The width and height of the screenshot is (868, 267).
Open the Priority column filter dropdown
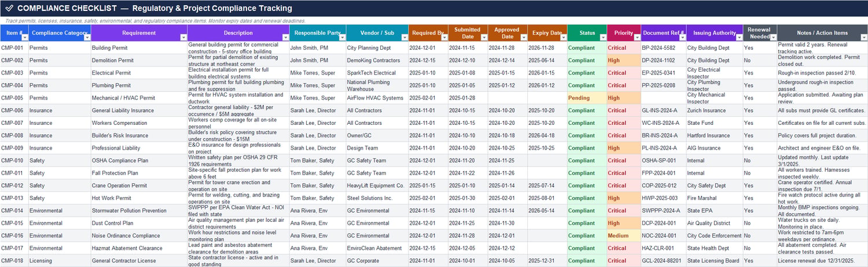637,37
